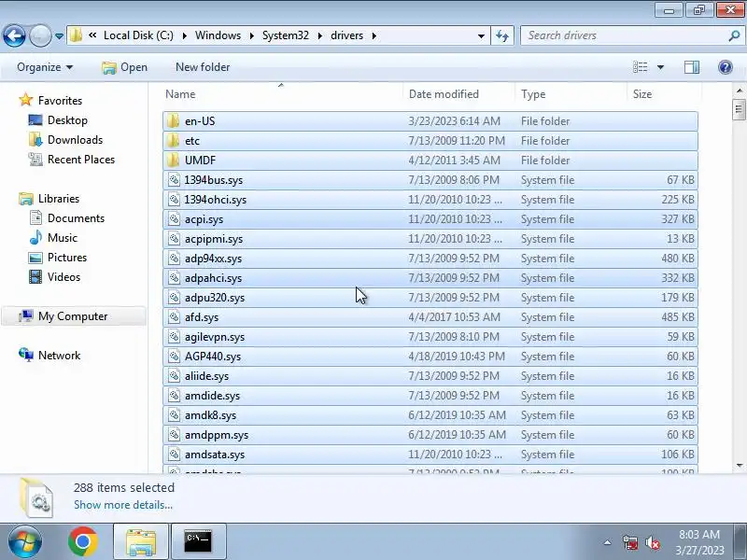Viewport: 747px width, 560px height.
Task: Select the 1394bus.sys file icon
Action: 174,180
